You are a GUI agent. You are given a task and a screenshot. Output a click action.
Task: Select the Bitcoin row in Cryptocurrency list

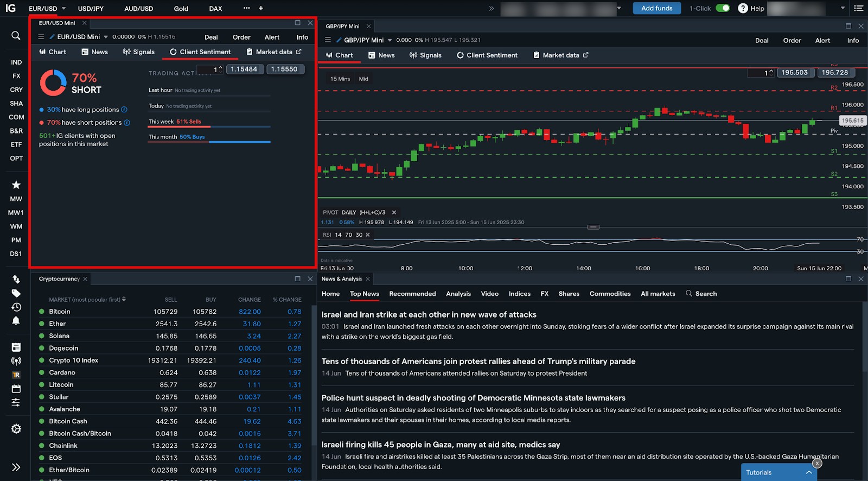point(171,312)
